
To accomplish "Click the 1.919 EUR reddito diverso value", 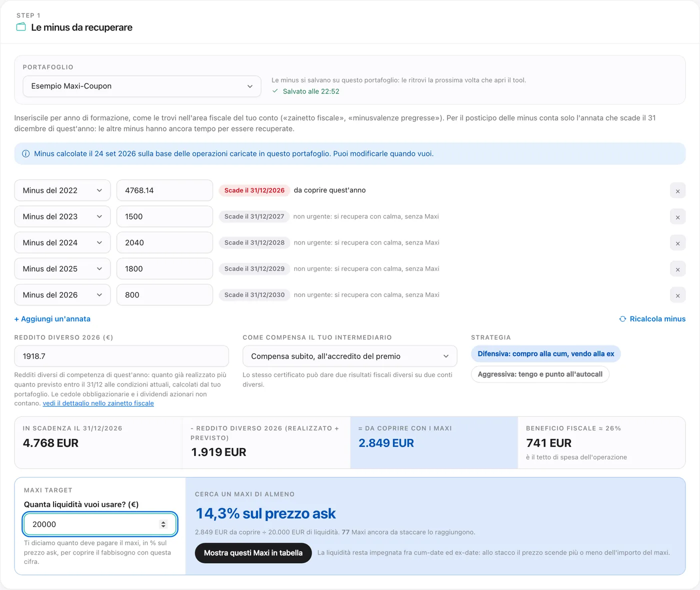I will click(x=218, y=452).
